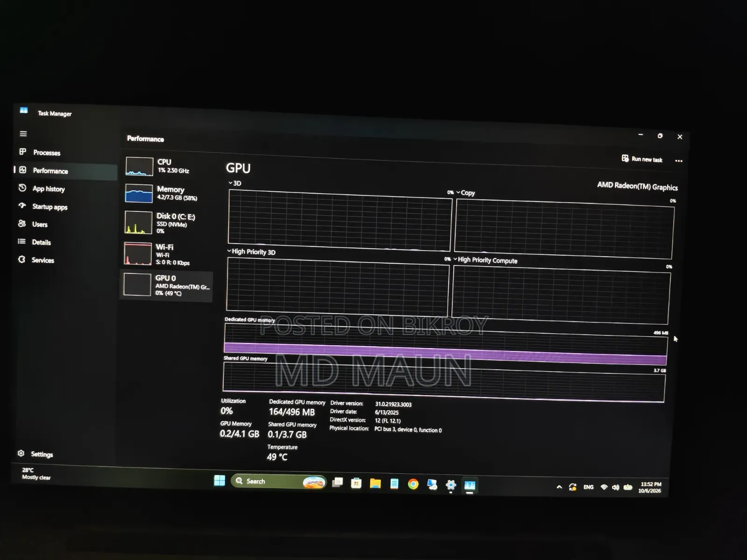Select the Wi-Fi performance entry
747x560 pixels.
[x=167, y=254]
